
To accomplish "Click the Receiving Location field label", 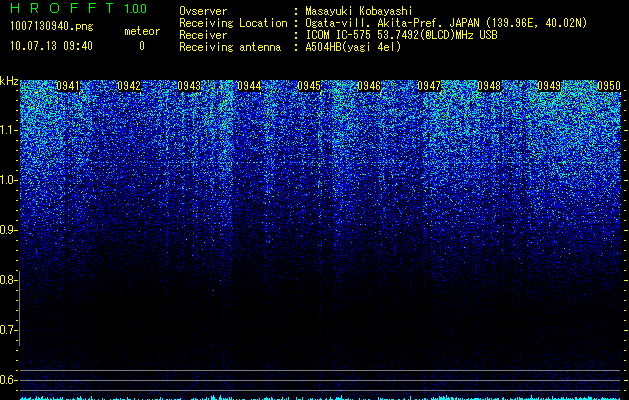I will (233, 23).
